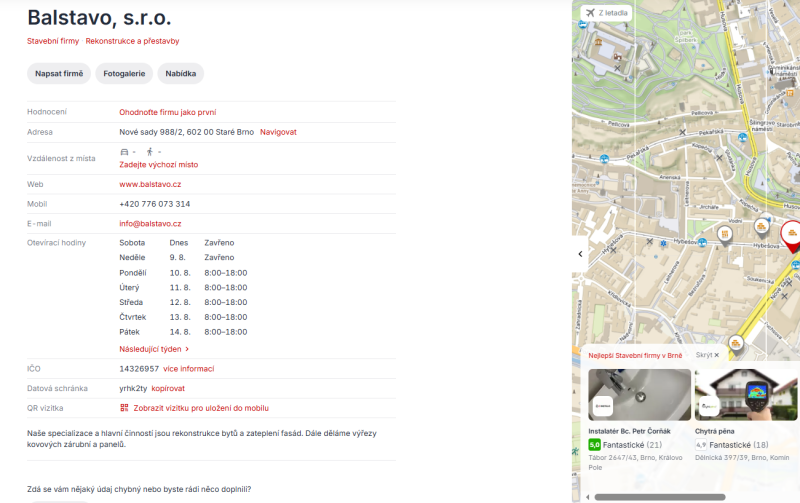Click the 4,9 rating badge for Chytrá pěna

pos(701,445)
